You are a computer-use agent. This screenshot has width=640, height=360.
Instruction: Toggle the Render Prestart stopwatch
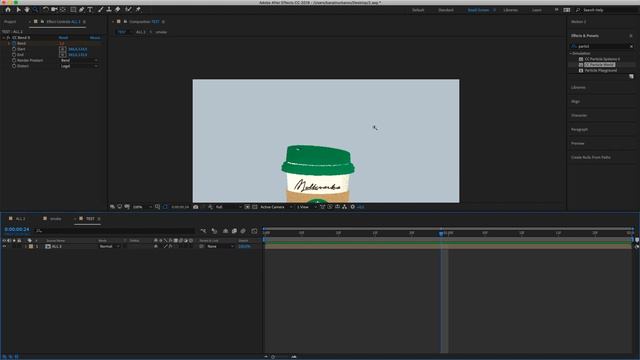pos(14,60)
